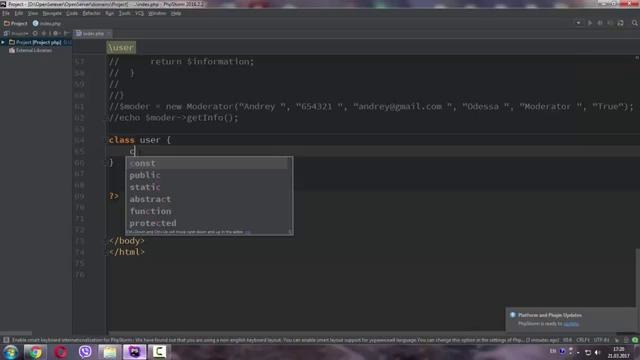Open the Run menu
The image size is (640, 360).
pos(109,13)
